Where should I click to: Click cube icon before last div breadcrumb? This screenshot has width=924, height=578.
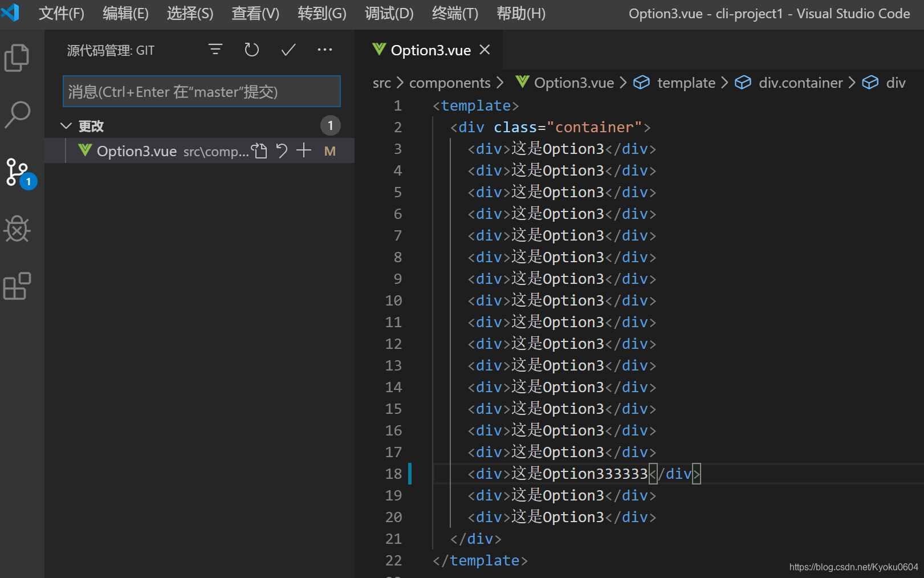870,83
